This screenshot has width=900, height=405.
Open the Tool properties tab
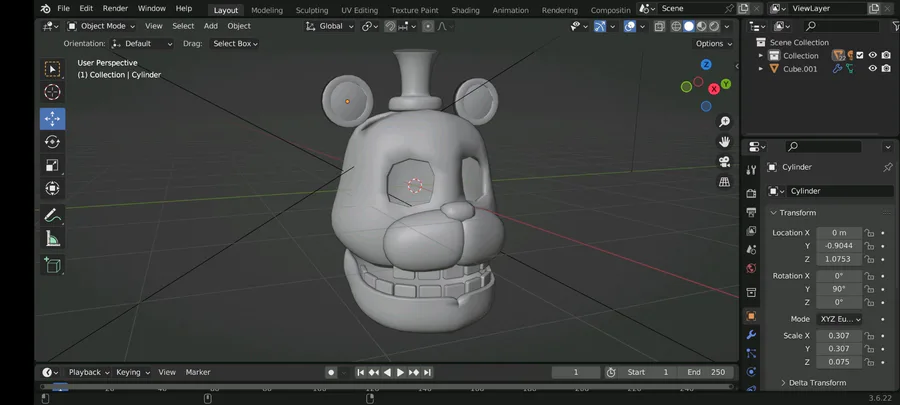751,170
